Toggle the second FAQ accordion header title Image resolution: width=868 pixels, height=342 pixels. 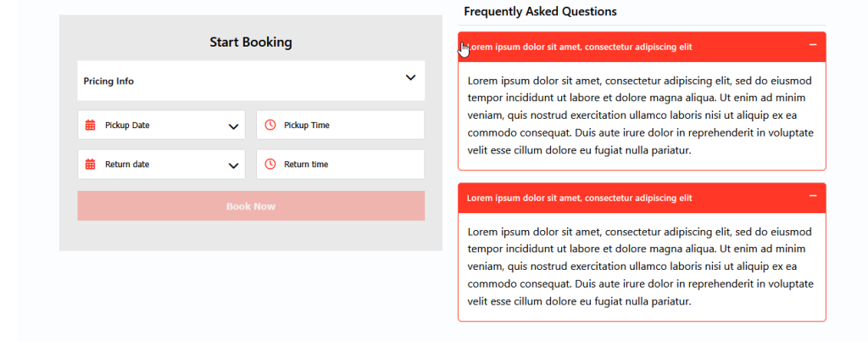(x=580, y=198)
